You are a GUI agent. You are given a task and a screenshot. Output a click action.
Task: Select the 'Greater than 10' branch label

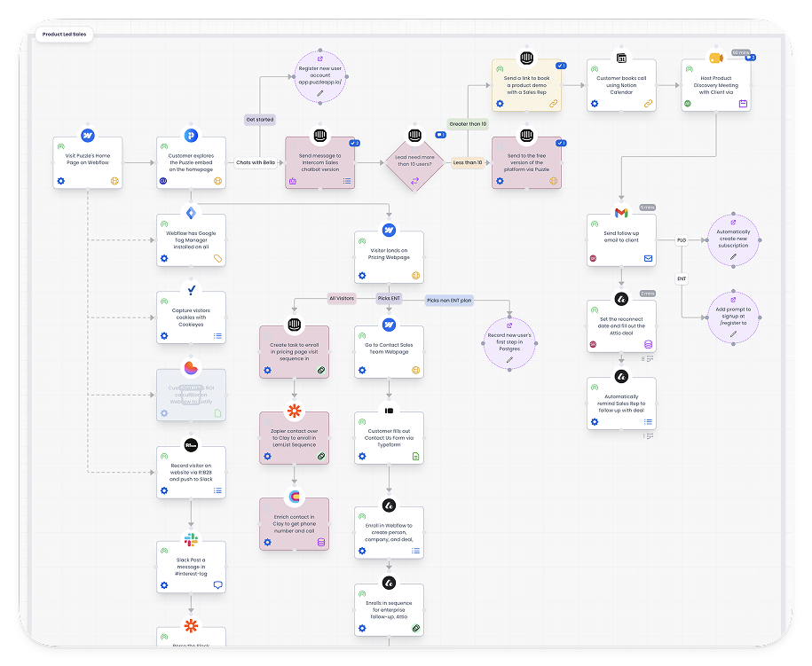468,124
